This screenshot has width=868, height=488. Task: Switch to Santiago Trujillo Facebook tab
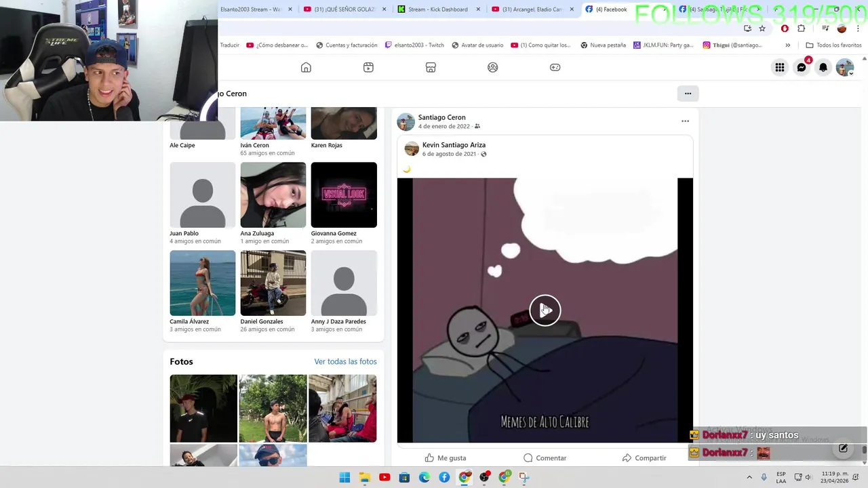719,9
